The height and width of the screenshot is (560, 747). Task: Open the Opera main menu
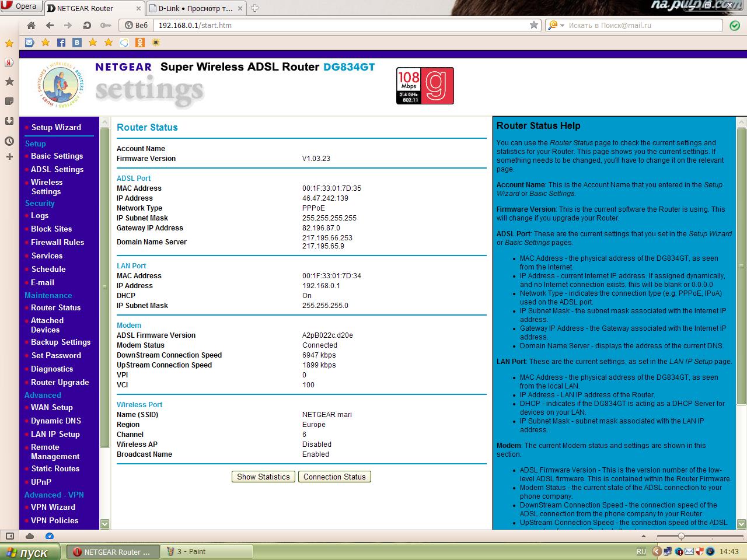click(20, 7)
